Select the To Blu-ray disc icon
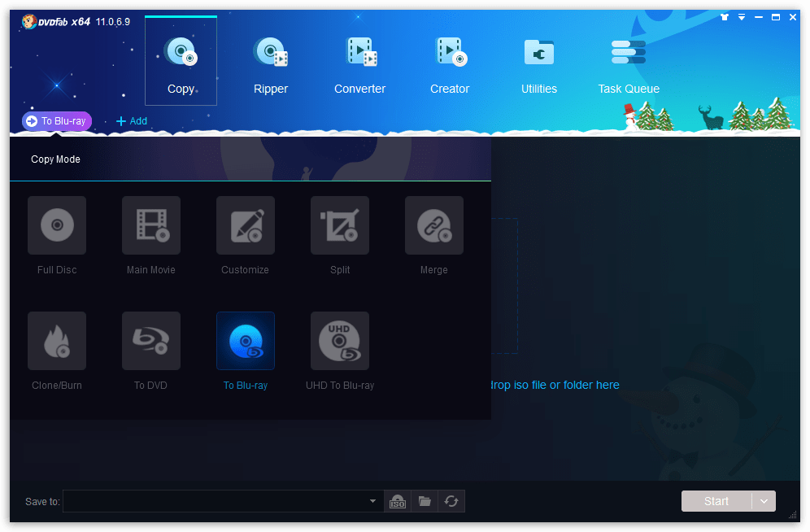Image resolution: width=810 pixels, height=532 pixels. pos(246,341)
